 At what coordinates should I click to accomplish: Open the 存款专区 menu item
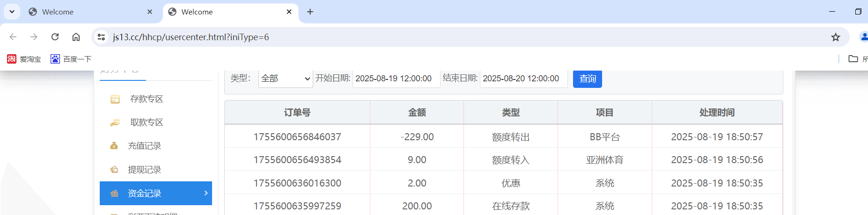click(147, 99)
